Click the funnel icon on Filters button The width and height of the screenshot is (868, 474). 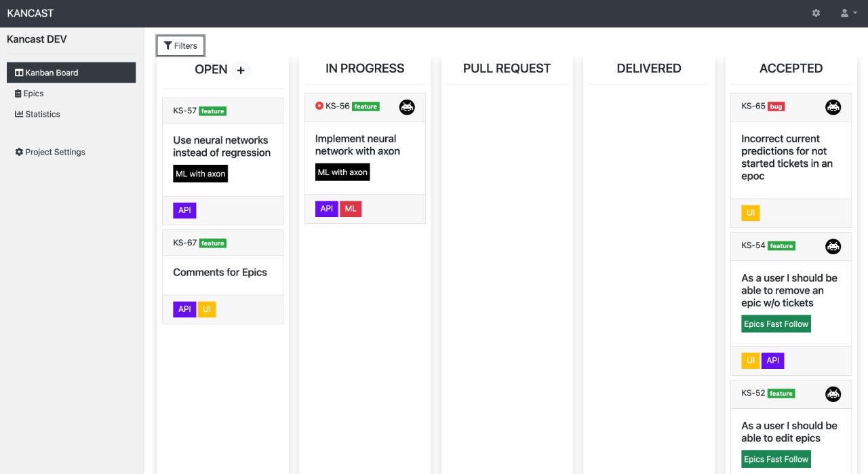point(168,45)
